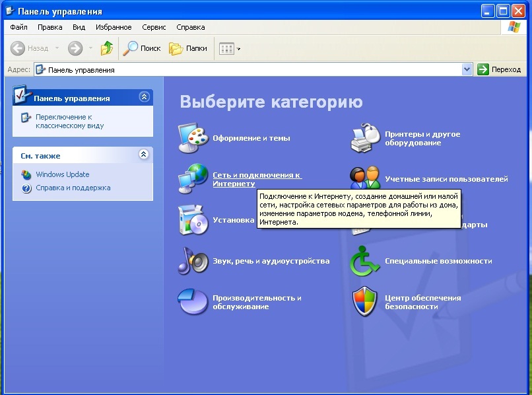
Task: Click the Вид thumbnails view icon
Action: point(226,49)
